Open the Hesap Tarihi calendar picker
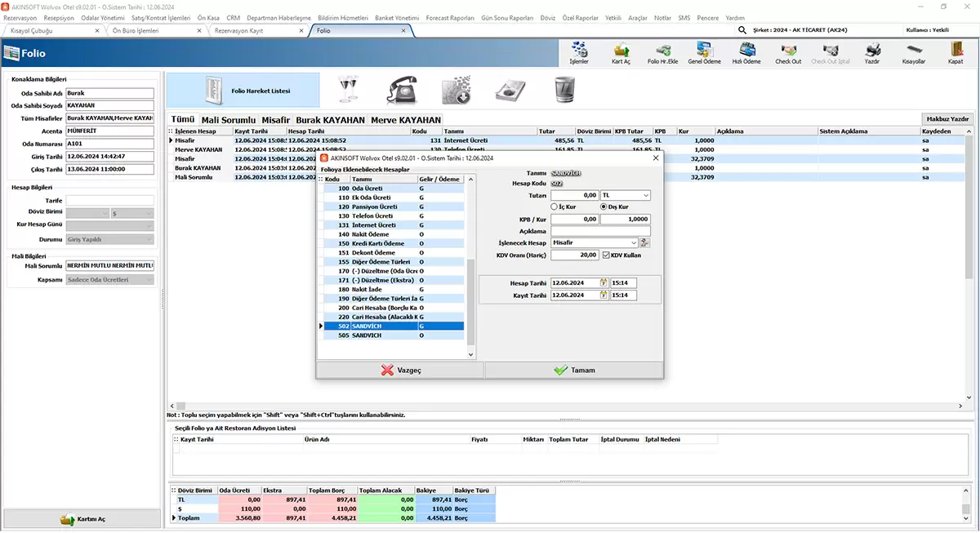 (x=604, y=283)
